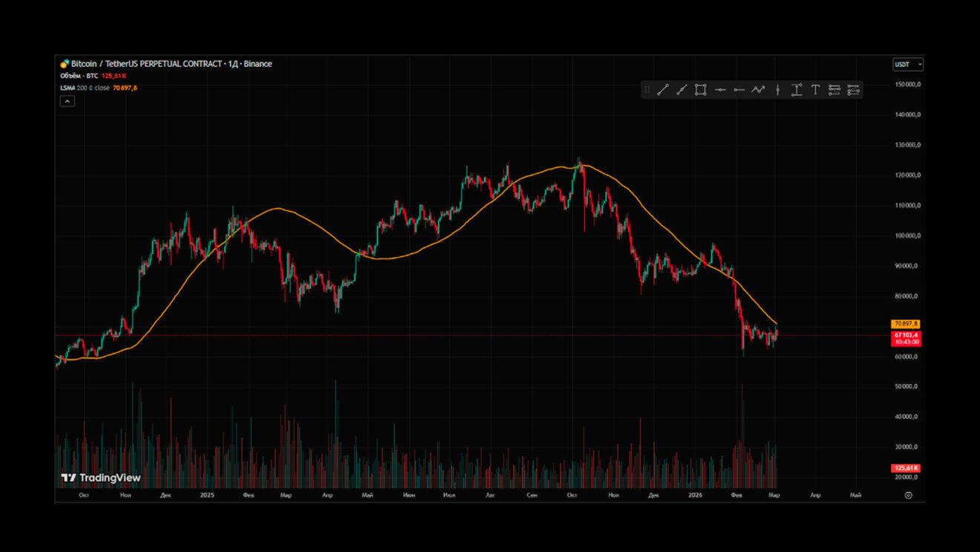Select the Trend Line drawing tool
This screenshot has height=552, width=980.
coord(662,90)
